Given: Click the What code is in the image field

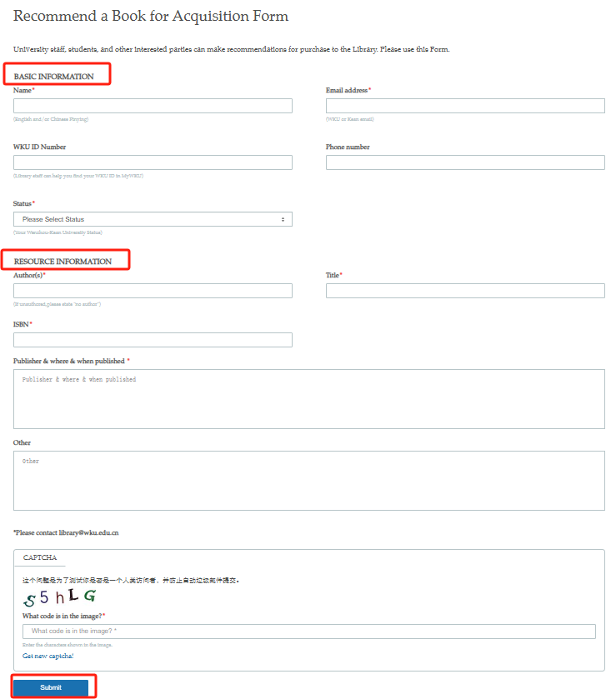Looking at the screenshot, I should 309,632.
